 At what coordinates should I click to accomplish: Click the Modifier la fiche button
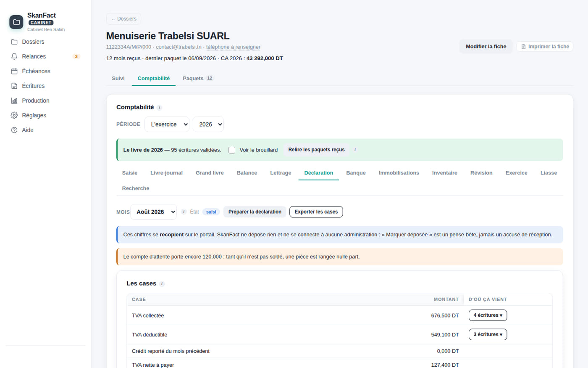(x=486, y=47)
